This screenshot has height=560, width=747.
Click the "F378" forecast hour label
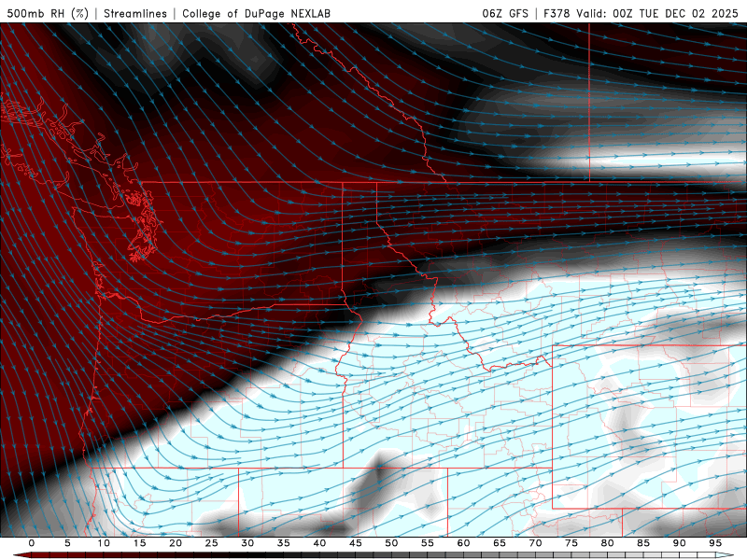557,13
